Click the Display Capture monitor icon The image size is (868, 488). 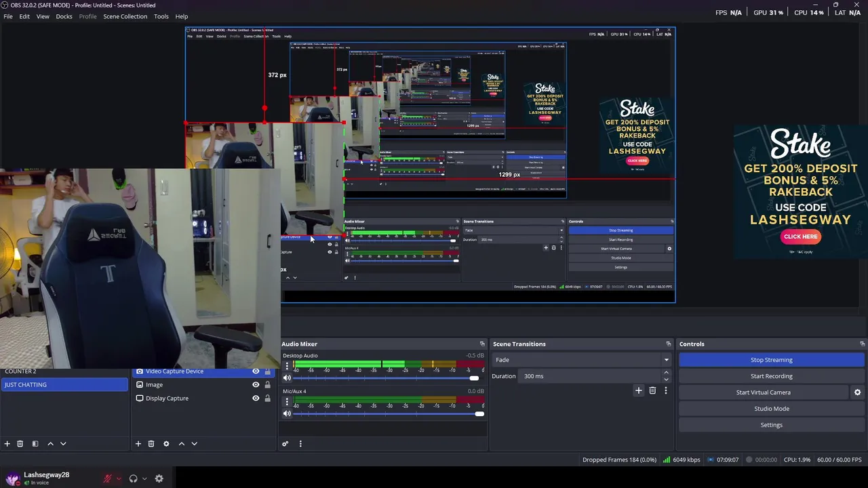click(140, 398)
